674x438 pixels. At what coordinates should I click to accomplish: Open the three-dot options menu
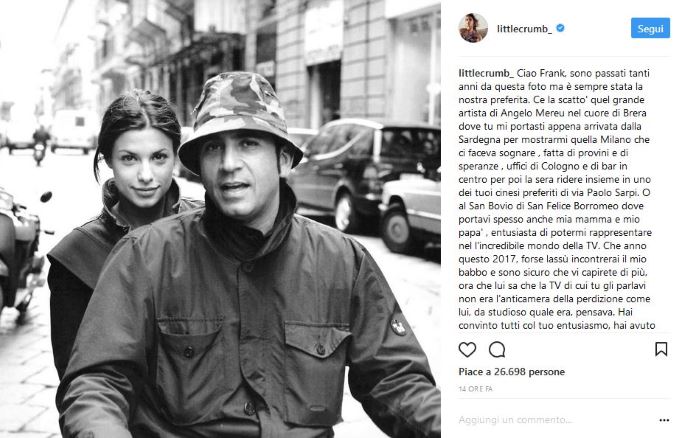[x=664, y=420]
